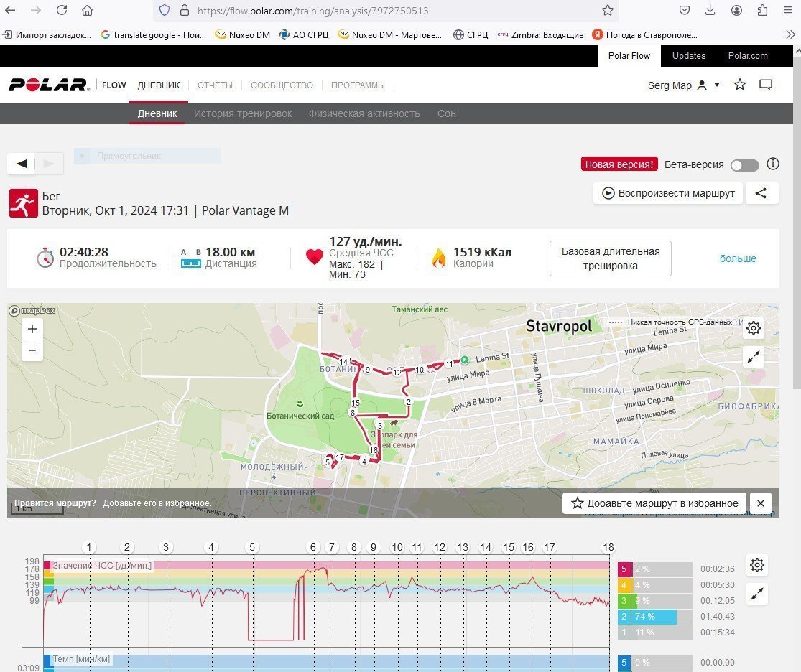The height and width of the screenshot is (672, 801).
Task: Show more bookmarks chevron
Action: click(x=790, y=34)
